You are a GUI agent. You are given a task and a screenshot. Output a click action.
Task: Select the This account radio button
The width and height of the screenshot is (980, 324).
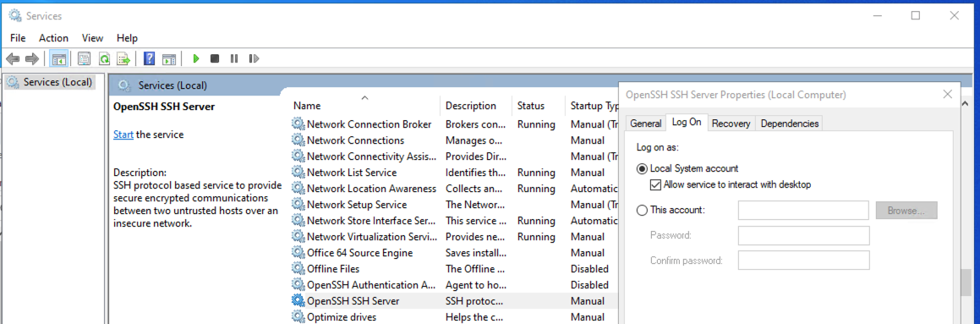pyautogui.click(x=642, y=210)
